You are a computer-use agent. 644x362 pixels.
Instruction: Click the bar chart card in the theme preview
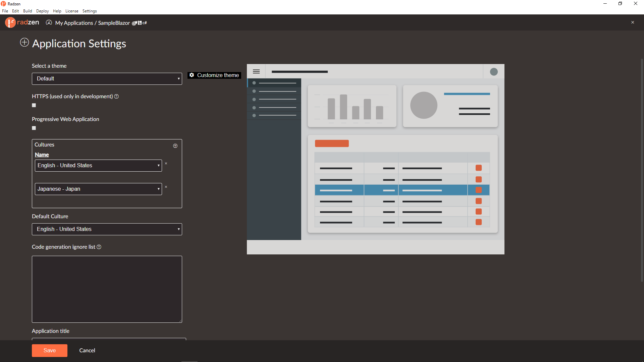352,106
